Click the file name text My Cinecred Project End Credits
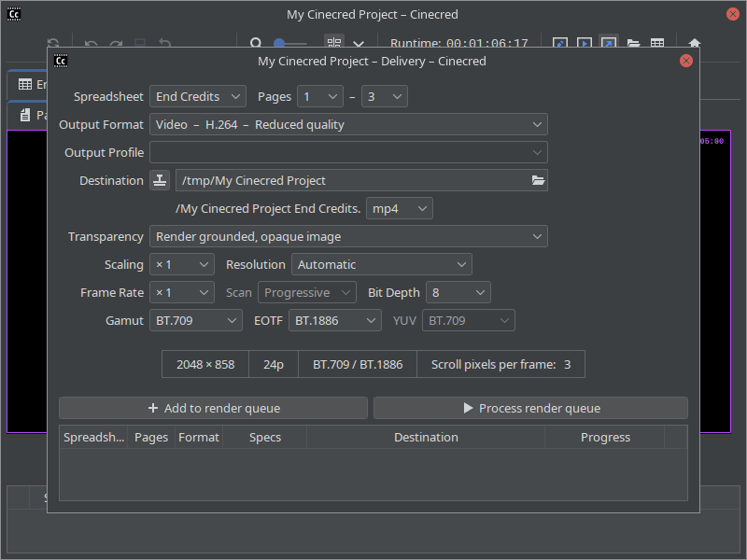 click(268, 208)
